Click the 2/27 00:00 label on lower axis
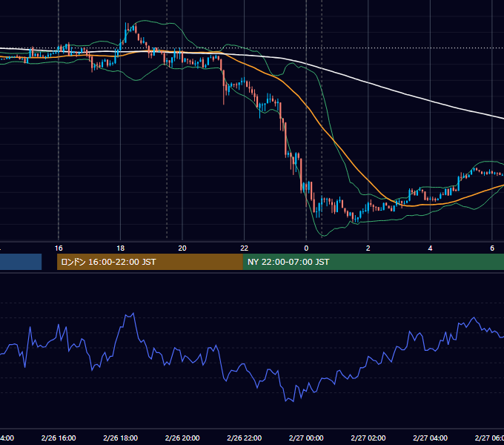 pyautogui.click(x=306, y=438)
